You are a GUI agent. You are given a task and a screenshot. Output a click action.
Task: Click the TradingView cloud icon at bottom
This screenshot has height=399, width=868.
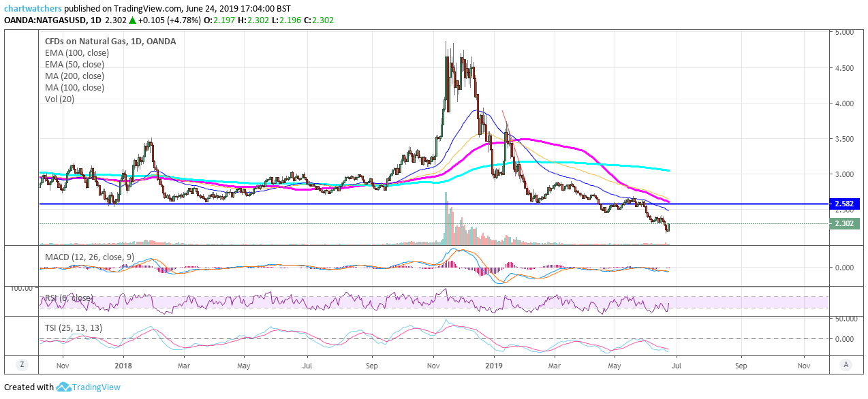pyautogui.click(x=64, y=387)
